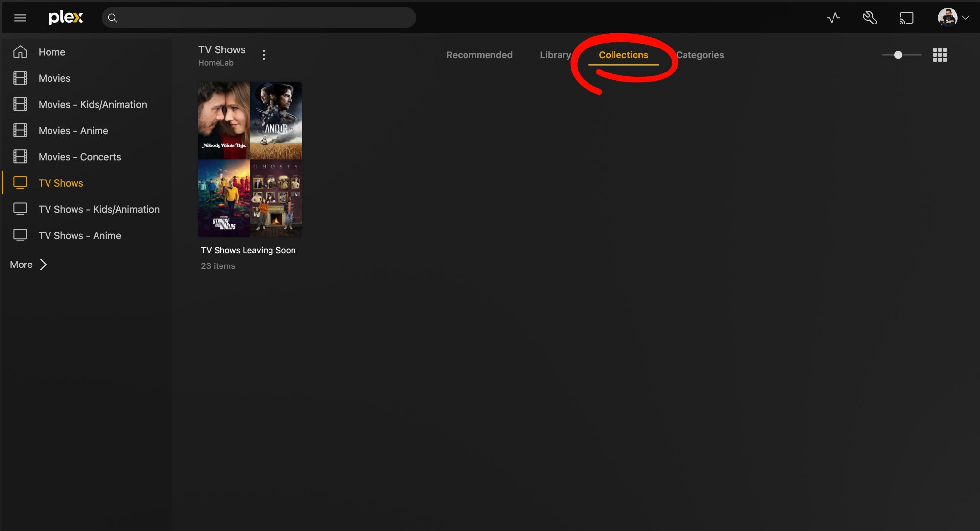Open the TV Shows Leaving Soon collection
The height and width of the screenshot is (531, 980).
tap(250, 159)
